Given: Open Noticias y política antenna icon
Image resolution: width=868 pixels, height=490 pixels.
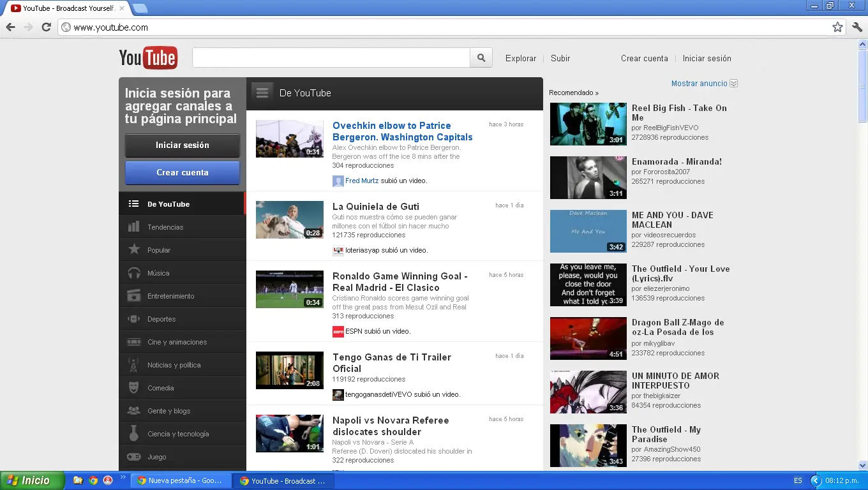Looking at the screenshot, I should [x=133, y=365].
